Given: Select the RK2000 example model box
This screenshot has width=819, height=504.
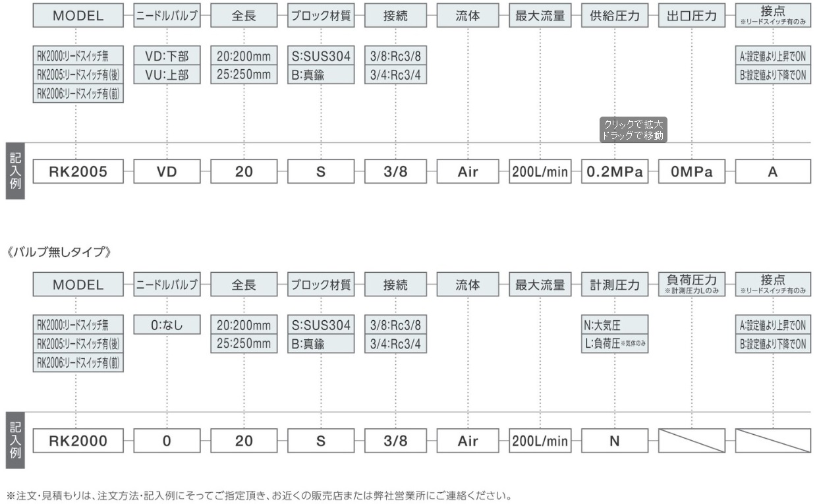Looking at the screenshot, I should pos(77,441).
